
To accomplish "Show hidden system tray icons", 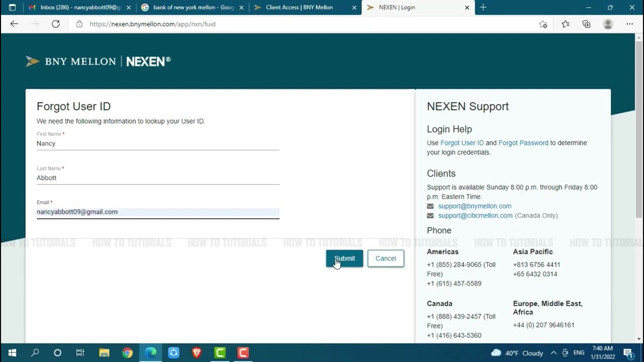I will pyautogui.click(x=553, y=353).
